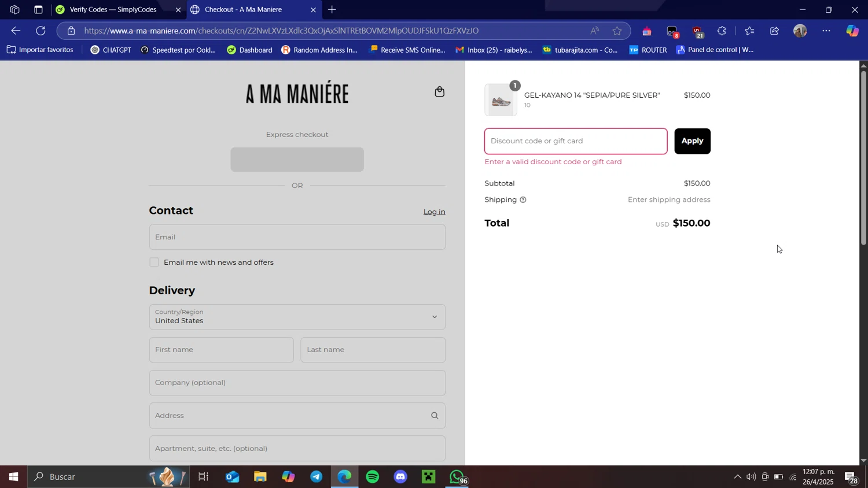Screen dimensions: 868x488
Task: Close the Checkout tab
Action: [313, 10]
